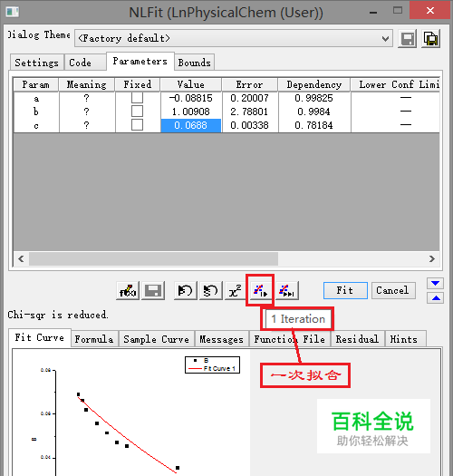Viewport: 453px width, 476px height.
Task: Click the Fixed column header
Action: (138, 84)
